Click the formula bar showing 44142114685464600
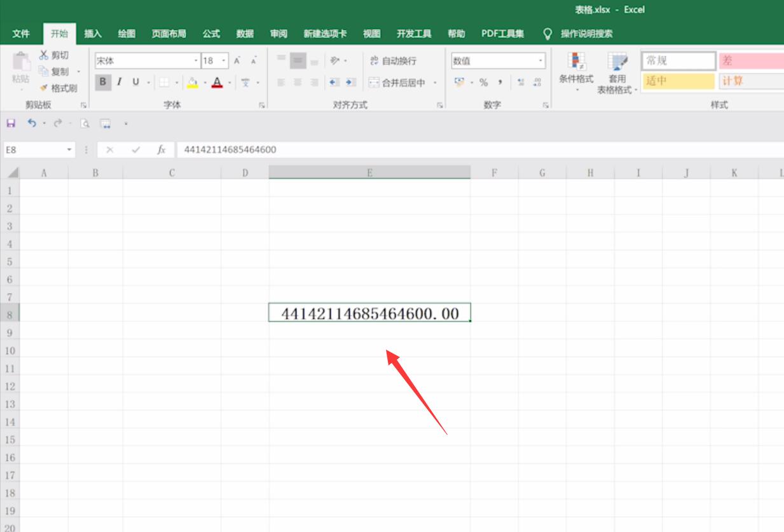 [481, 150]
